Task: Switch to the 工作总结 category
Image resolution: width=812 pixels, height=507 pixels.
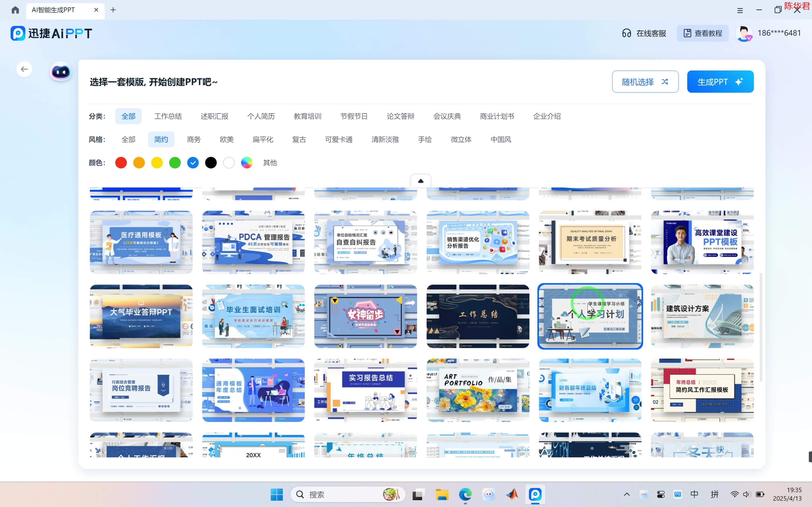Action: coord(168,116)
